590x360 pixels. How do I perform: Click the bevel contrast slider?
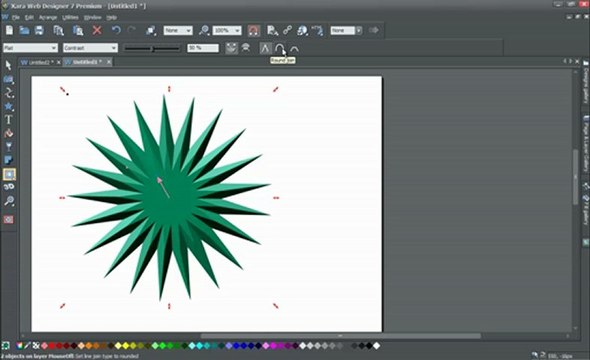click(x=152, y=49)
